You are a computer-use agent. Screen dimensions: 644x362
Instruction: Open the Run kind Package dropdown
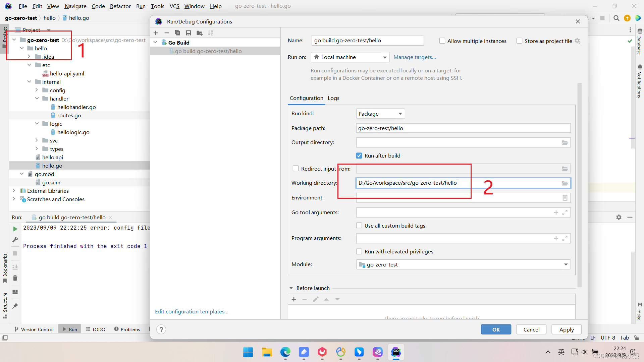click(380, 114)
